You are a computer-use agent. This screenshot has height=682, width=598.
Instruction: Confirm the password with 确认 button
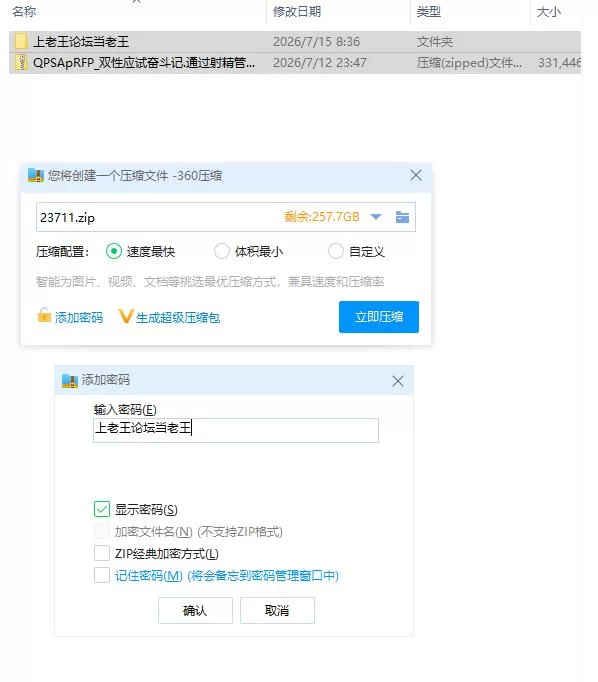pyautogui.click(x=195, y=610)
